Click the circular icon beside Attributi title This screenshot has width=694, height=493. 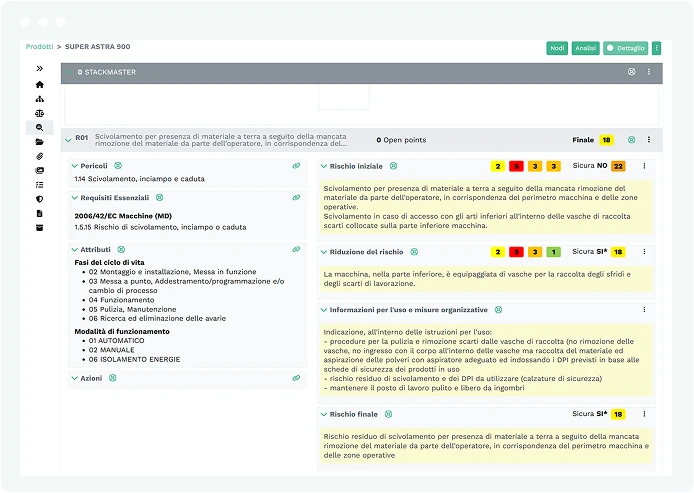pos(121,249)
